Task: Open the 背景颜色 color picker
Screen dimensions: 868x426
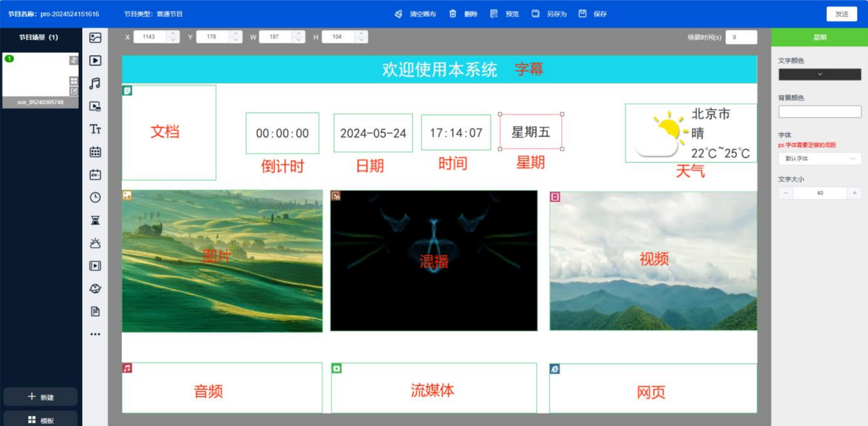Action: (819, 112)
